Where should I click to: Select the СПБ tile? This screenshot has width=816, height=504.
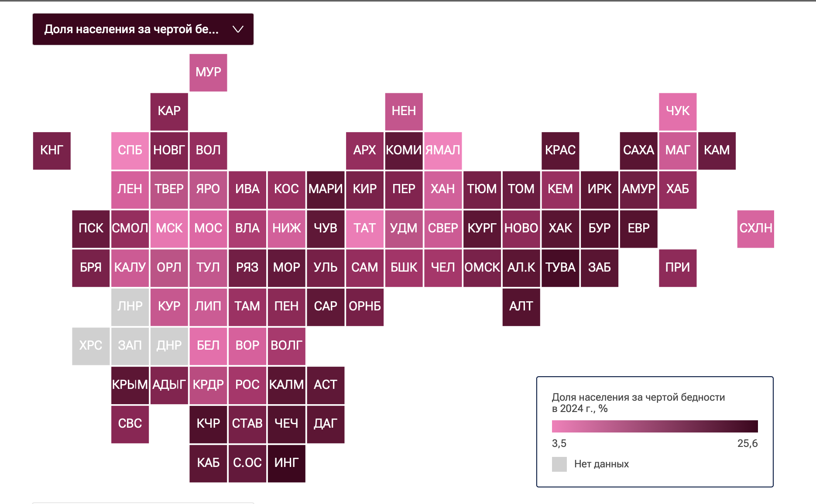click(130, 150)
